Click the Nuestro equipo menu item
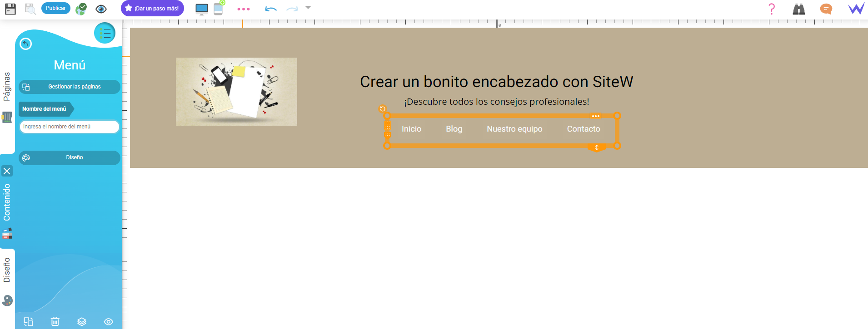The height and width of the screenshot is (329, 868). pos(514,129)
